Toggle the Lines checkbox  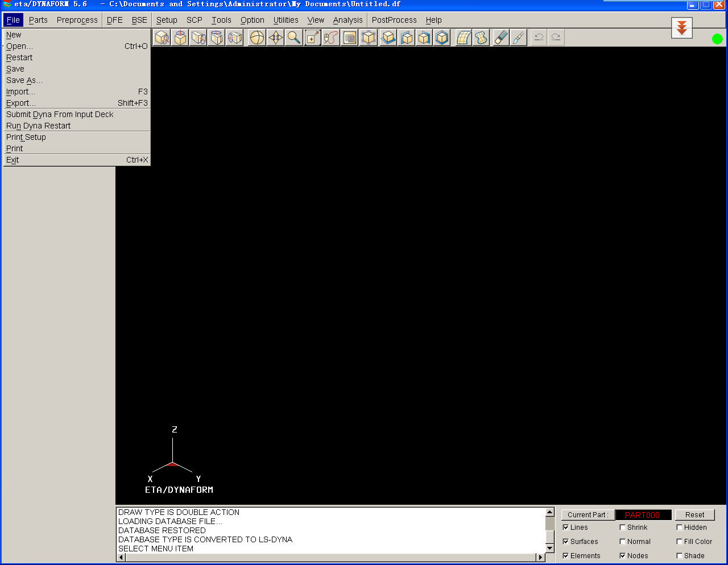[565, 527]
